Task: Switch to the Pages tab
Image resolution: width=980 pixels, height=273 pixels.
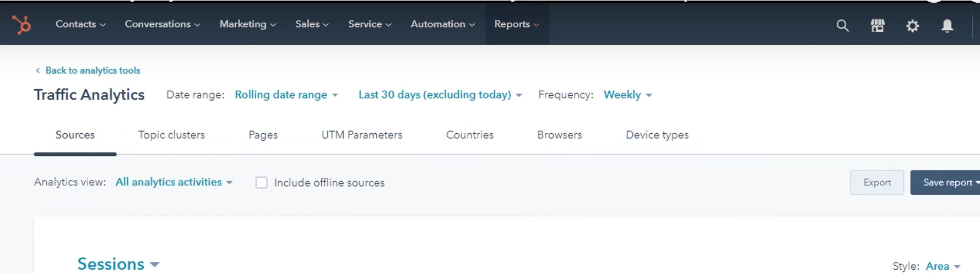Action: pos(263,135)
